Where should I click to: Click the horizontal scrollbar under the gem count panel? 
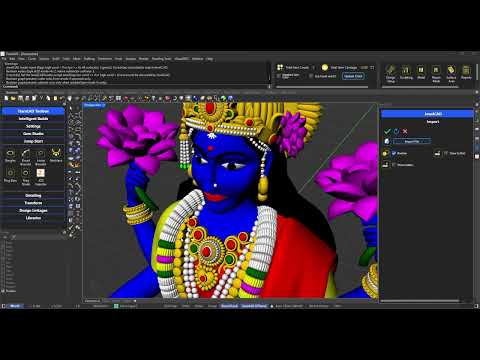point(322,87)
